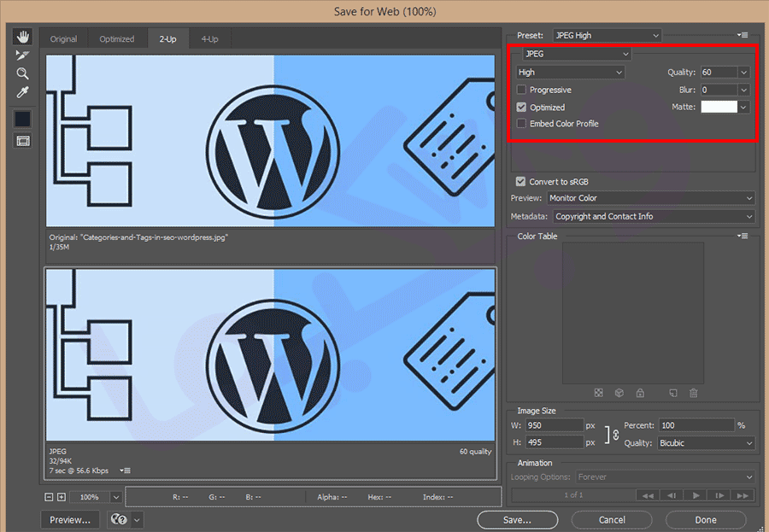Click the shift colors to web palette icon
This screenshot has width=769, height=532.
(619, 393)
